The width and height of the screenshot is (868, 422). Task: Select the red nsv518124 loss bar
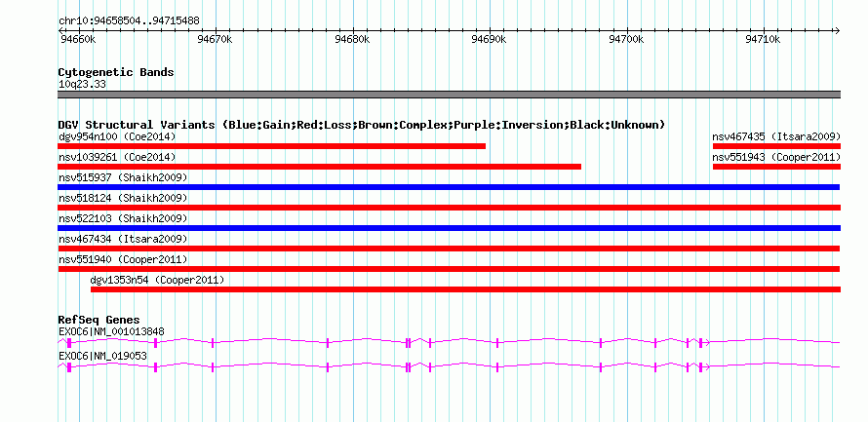point(450,208)
